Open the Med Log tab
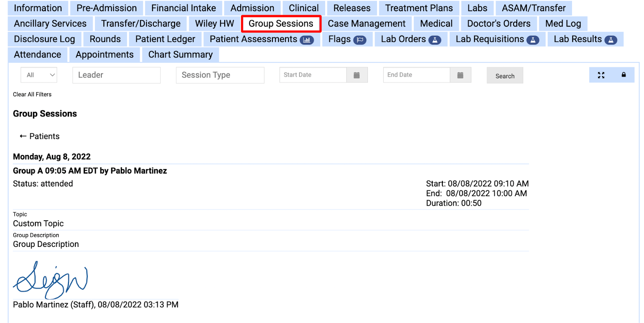This screenshot has width=644, height=323. (x=563, y=24)
